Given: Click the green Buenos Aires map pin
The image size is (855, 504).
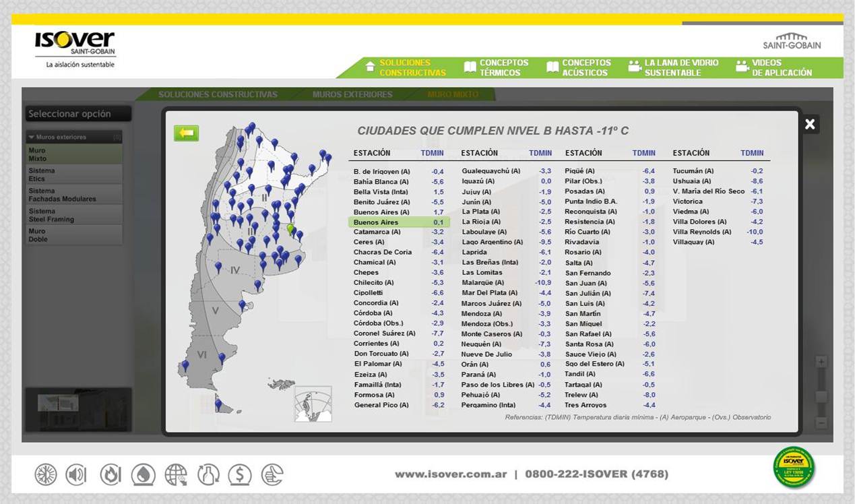Looking at the screenshot, I should pos(290,229).
